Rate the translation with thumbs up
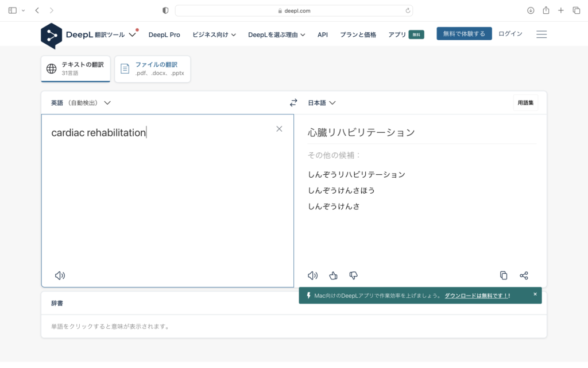Viewport: 588px width, 368px height. 333,275
